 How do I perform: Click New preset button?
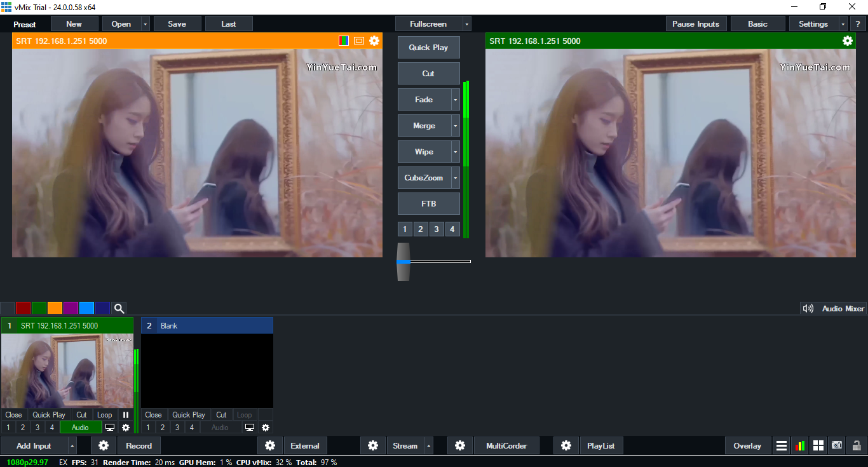coord(74,24)
